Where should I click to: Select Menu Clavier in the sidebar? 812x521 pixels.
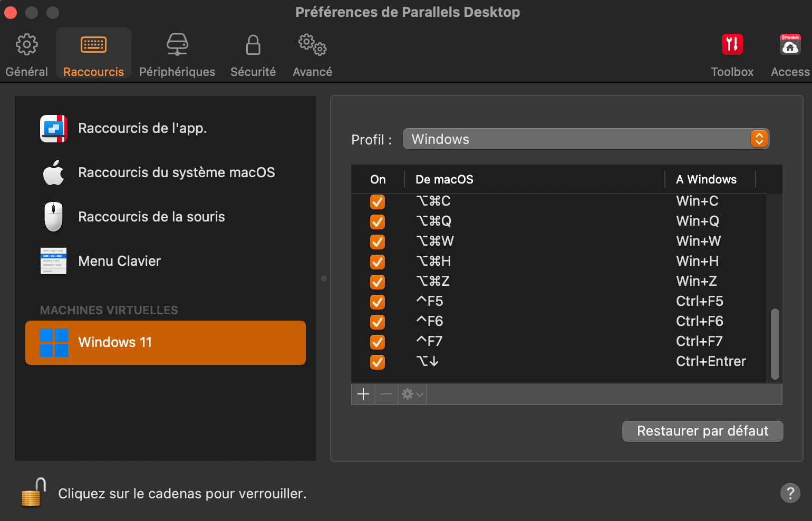tap(166, 261)
